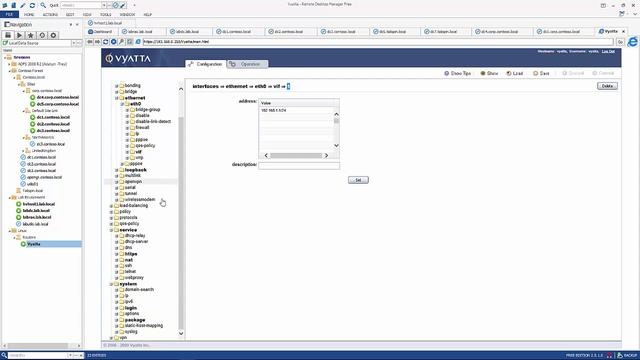Viewport: 640px width, 360px height.
Task: Click the browser URL address field
Action: [x=378, y=42]
